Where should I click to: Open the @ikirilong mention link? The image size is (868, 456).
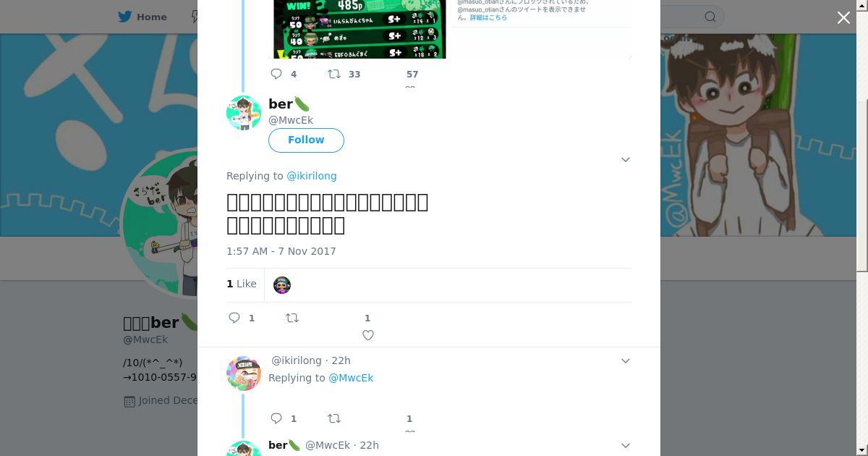click(312, 176)
